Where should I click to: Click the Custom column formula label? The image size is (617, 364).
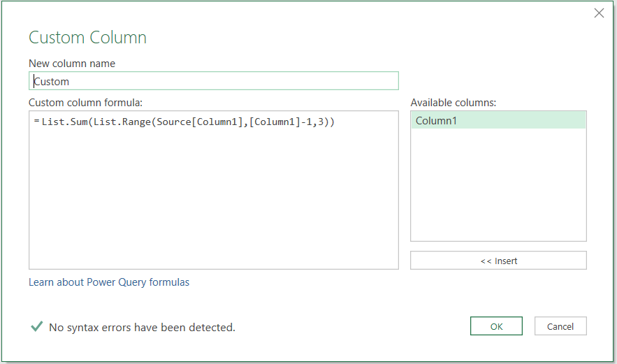85,103
